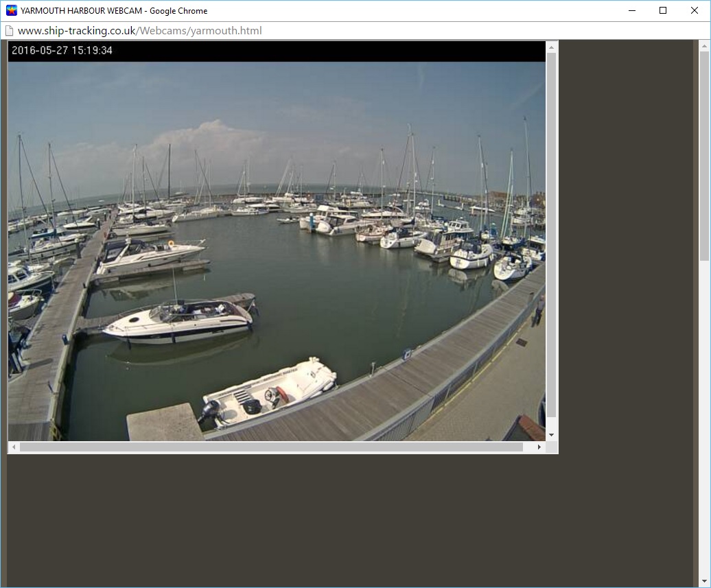
Task: Minimize the Yarmouth Harbour Webcam window
Action: [631, 10]
